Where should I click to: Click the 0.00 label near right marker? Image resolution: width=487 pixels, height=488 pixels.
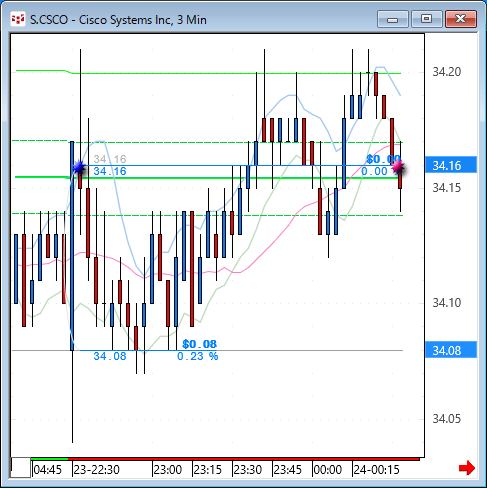(374, 171)
